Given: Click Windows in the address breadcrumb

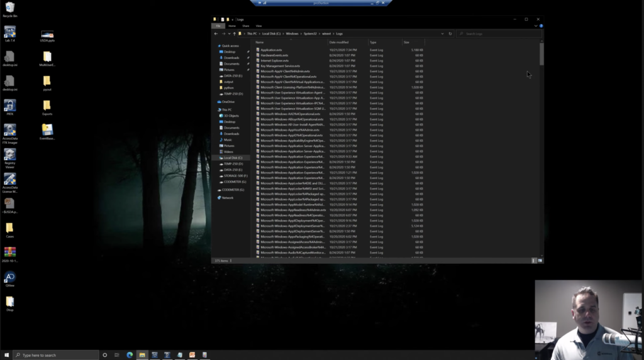Looking at the screenshot, I should 292,34.
